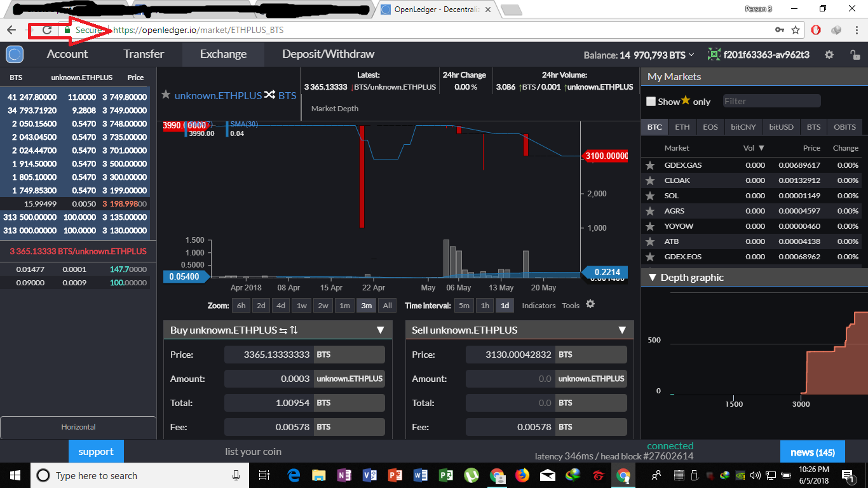
Task: Toggle favorite star for GDEX.GAS
Action: (650, 165)
